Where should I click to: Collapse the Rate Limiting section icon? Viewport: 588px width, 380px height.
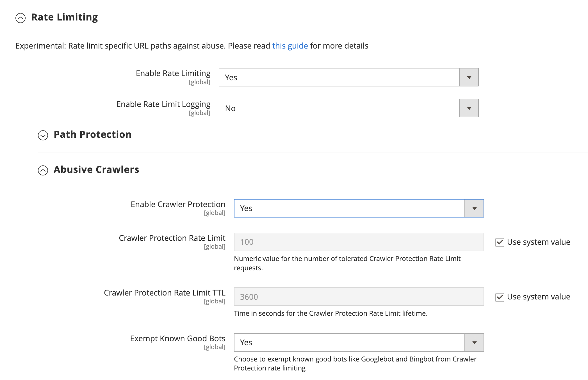point(20,18)
